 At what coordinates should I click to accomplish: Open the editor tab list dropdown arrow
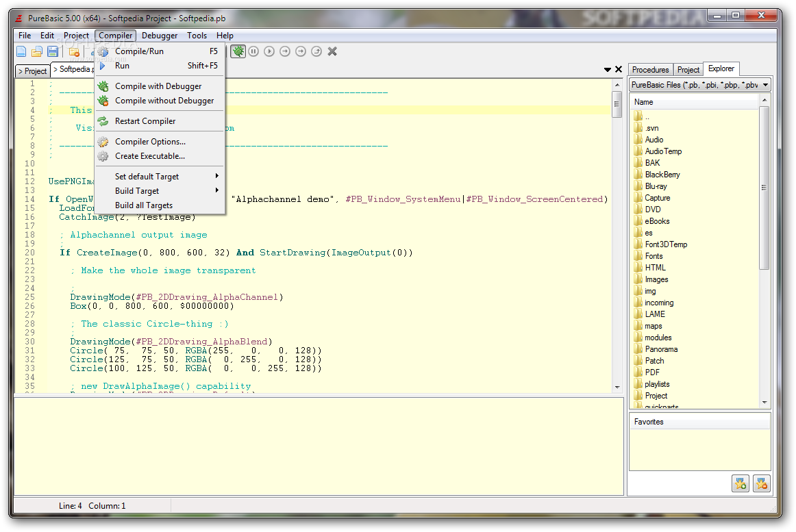point(607,70)
